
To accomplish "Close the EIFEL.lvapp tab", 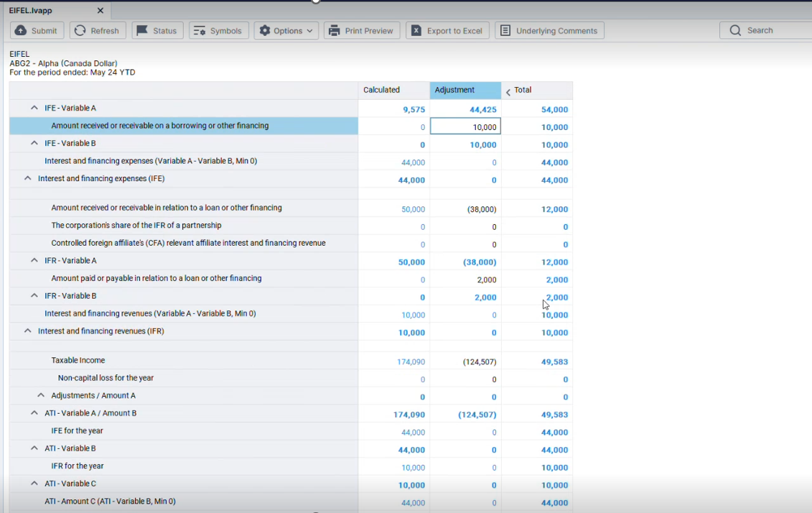I will click(101, 11).
